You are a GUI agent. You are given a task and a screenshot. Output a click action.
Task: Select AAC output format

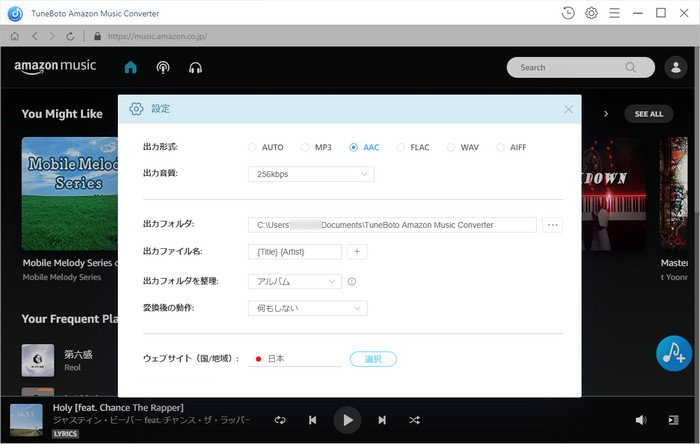tap(364, 147)
